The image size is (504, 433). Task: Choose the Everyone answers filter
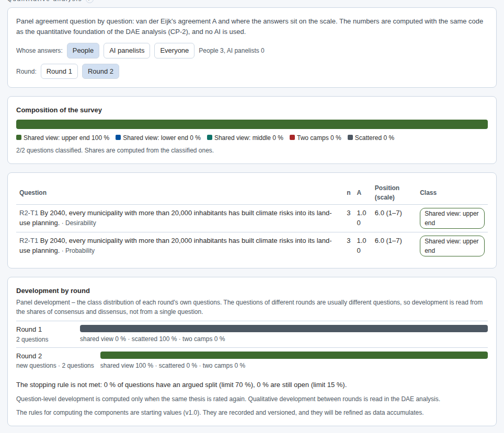(x=174, y=51)
